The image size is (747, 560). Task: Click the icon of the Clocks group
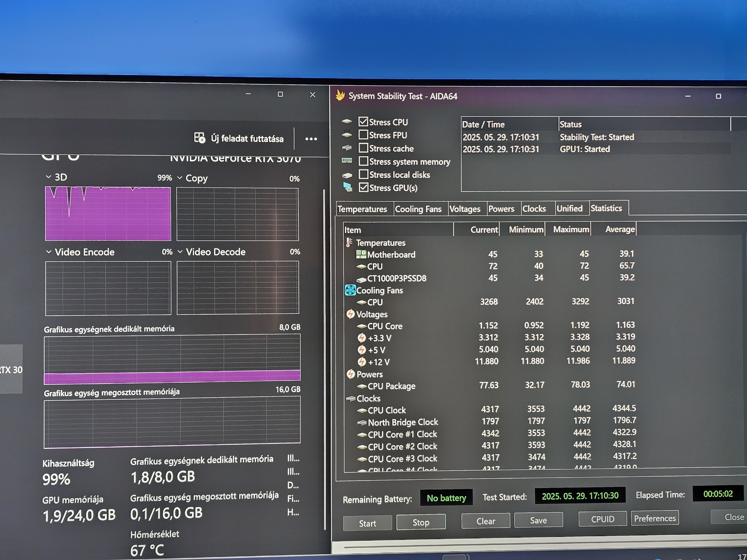(351, 398)
